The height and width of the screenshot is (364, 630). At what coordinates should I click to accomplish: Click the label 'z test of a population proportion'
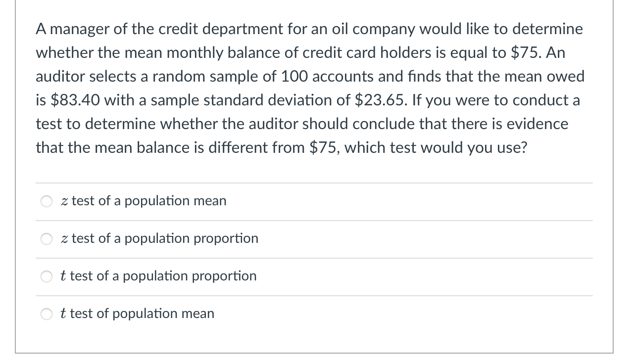pos(159,239)
